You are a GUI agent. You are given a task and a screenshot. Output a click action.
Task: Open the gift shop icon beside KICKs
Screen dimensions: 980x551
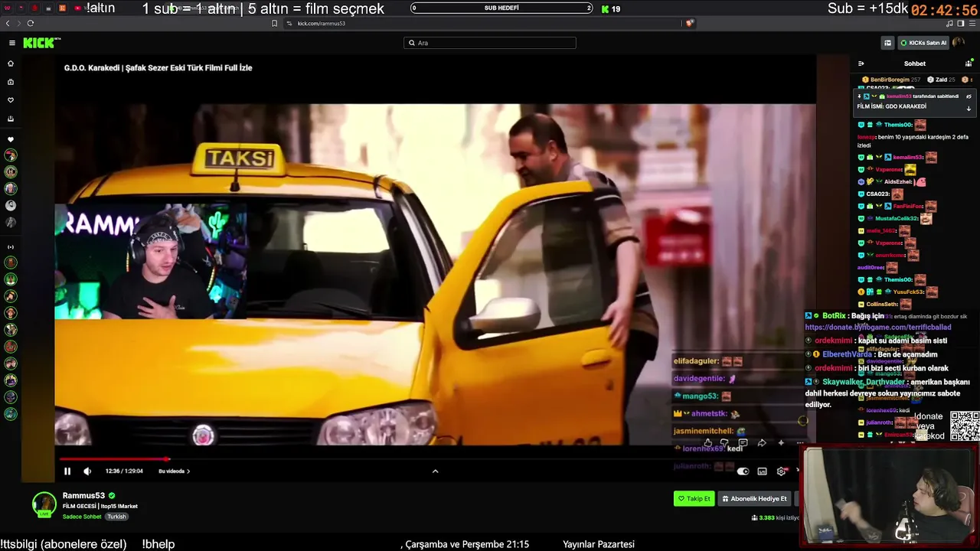887,43
